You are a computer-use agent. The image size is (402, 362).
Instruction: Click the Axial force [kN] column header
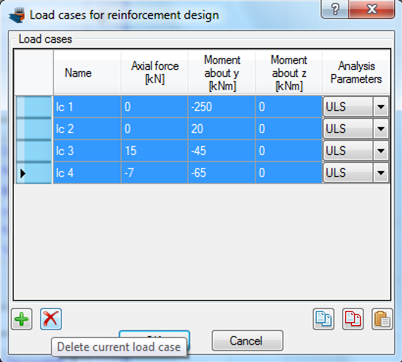pos(155,73)
